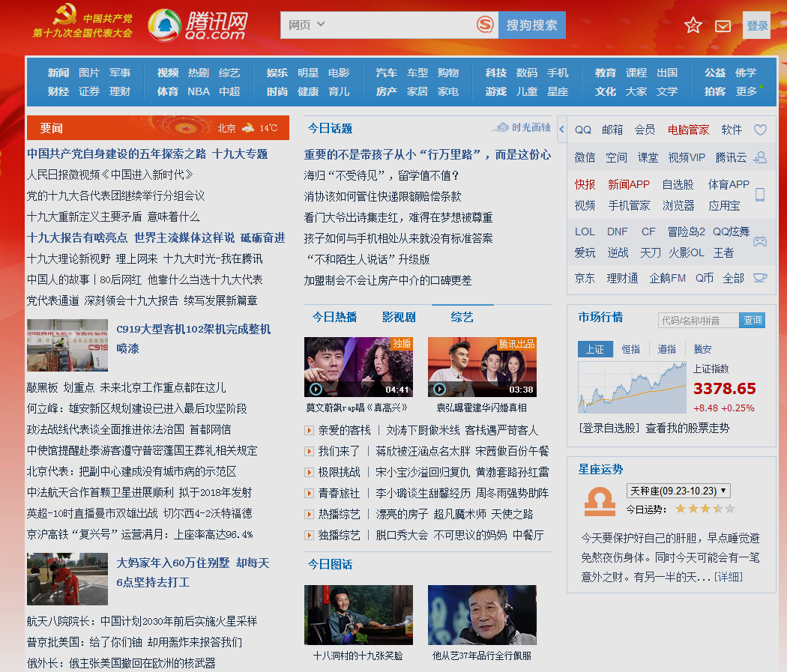Viewport: 787px width, 672px height.
Task: Click the heart icon beside 软件
Action: tap(761, 130)
